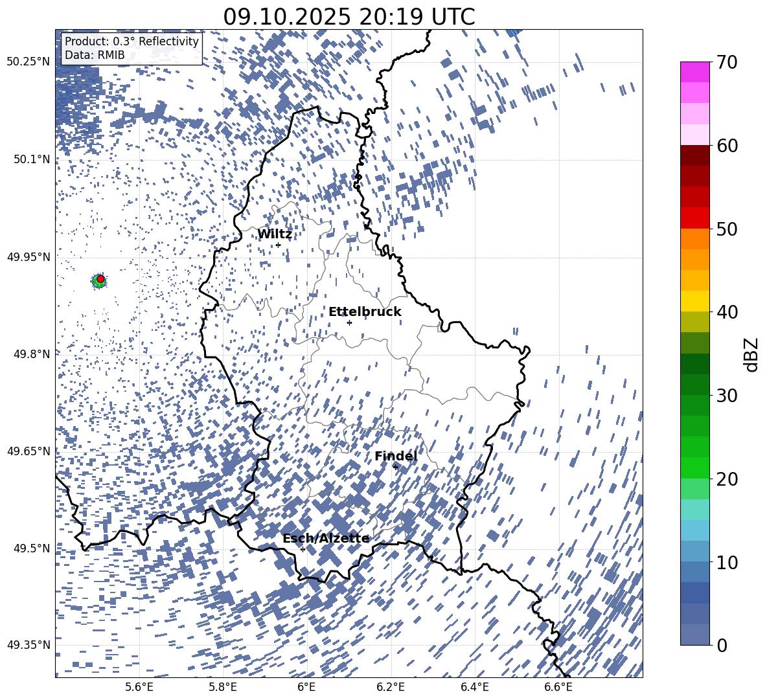The image size is (767, 700).
Task: Click the Wiltz city label
Action: coord(275,234)
